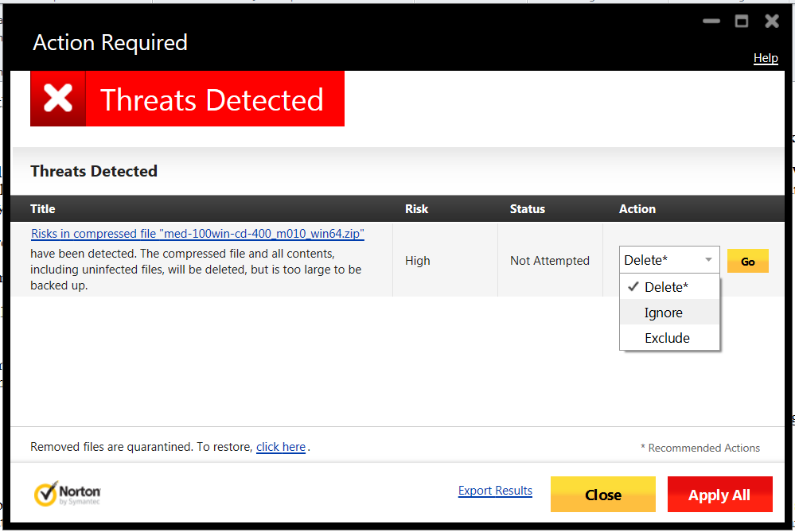Click the checkmark beside Delete* option

(x=633, y=286)
